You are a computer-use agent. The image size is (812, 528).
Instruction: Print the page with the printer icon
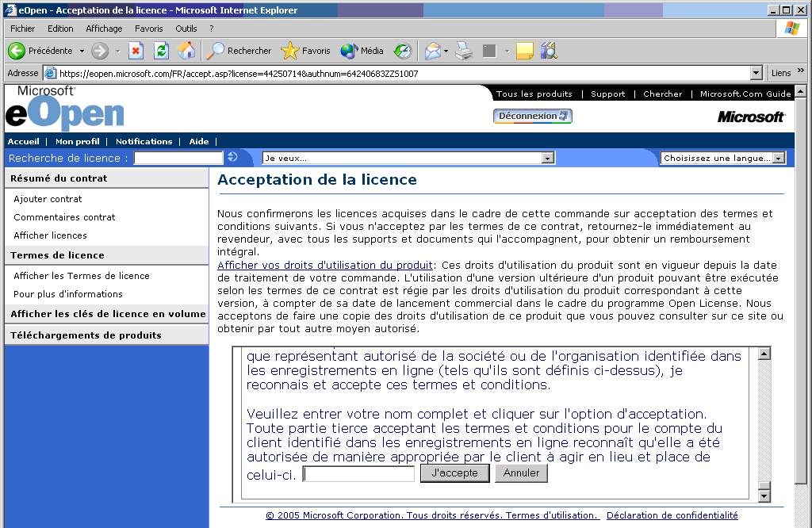[464, 51]
